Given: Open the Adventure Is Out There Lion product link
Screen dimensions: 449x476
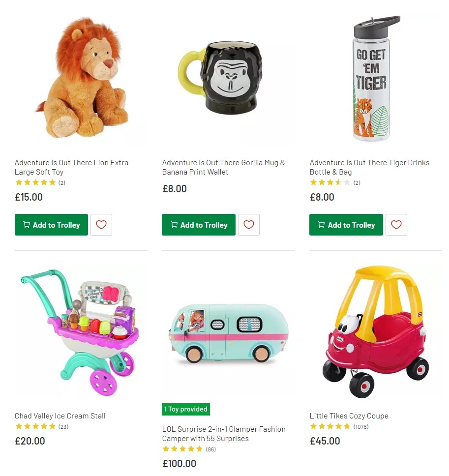Looking at the screenshot, I should coord(71,167).
